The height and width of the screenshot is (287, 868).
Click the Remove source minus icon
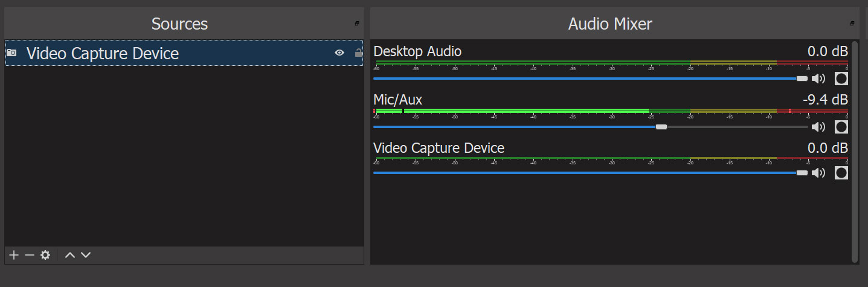pos(29,255)
